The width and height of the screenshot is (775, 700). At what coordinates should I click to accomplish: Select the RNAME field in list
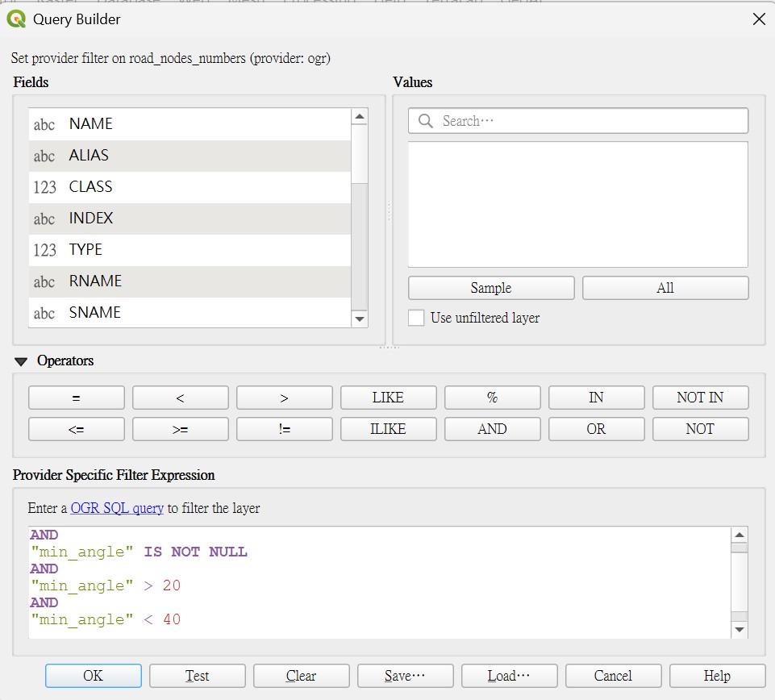[190, 281]
